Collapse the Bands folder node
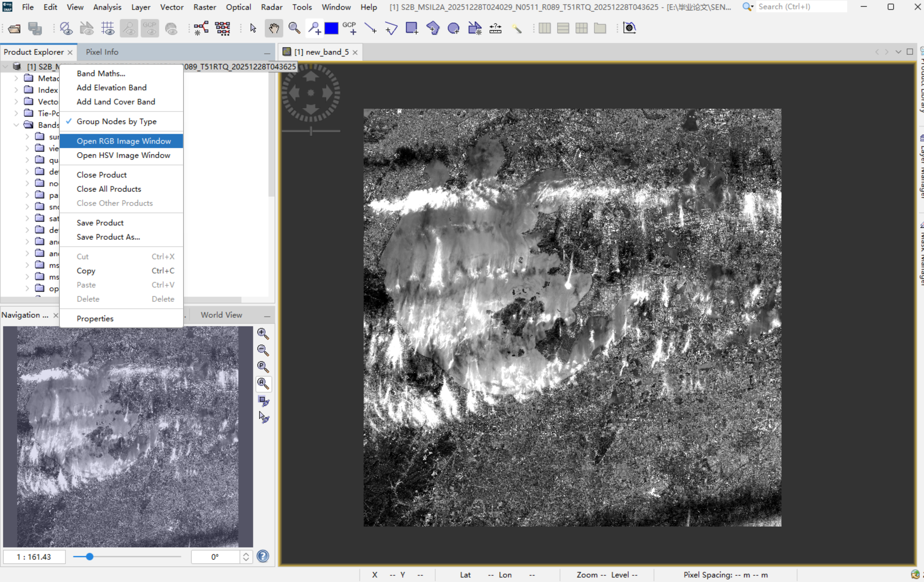Screen dimensions: 924x582 16,125
